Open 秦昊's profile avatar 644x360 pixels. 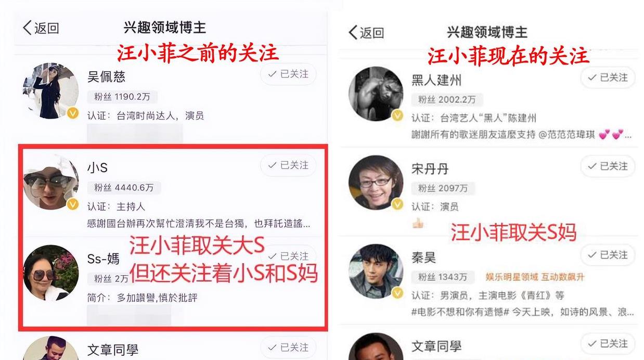[376, 271]
